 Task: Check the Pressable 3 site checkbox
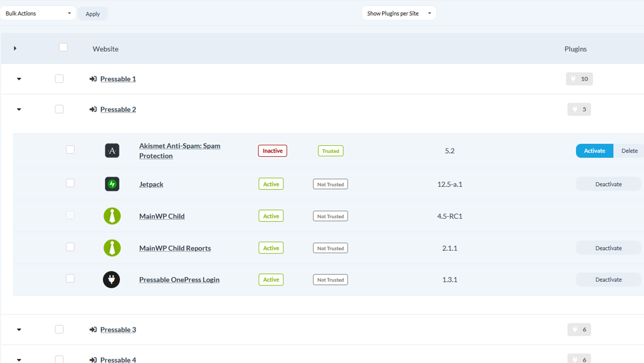(x=59, y=329)
